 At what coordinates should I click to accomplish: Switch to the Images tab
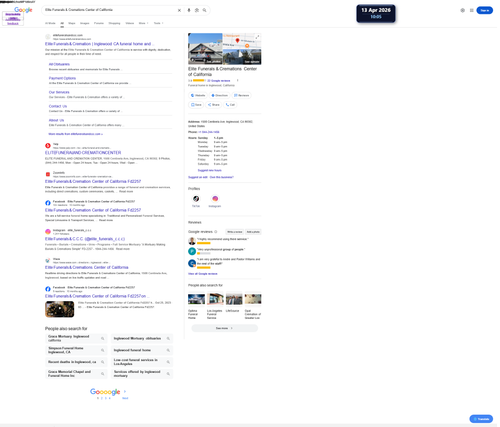[x=85, y=23]
